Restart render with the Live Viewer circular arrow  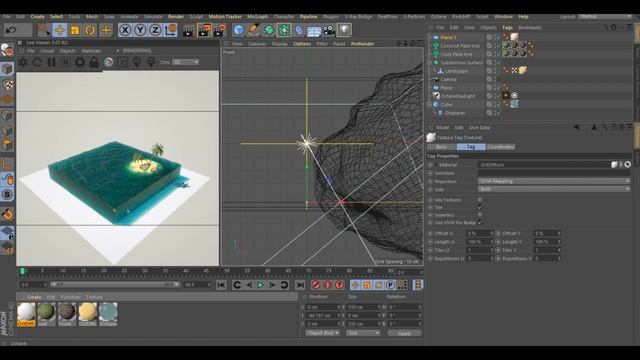pos(37,62)
